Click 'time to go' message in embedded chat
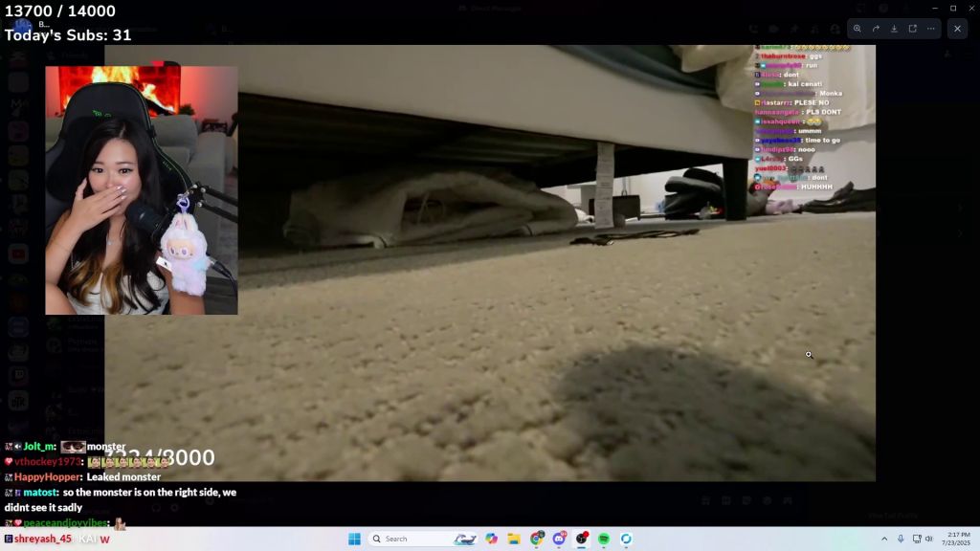The height and width of the screenshot is (551, 980). tap(822, 140)
